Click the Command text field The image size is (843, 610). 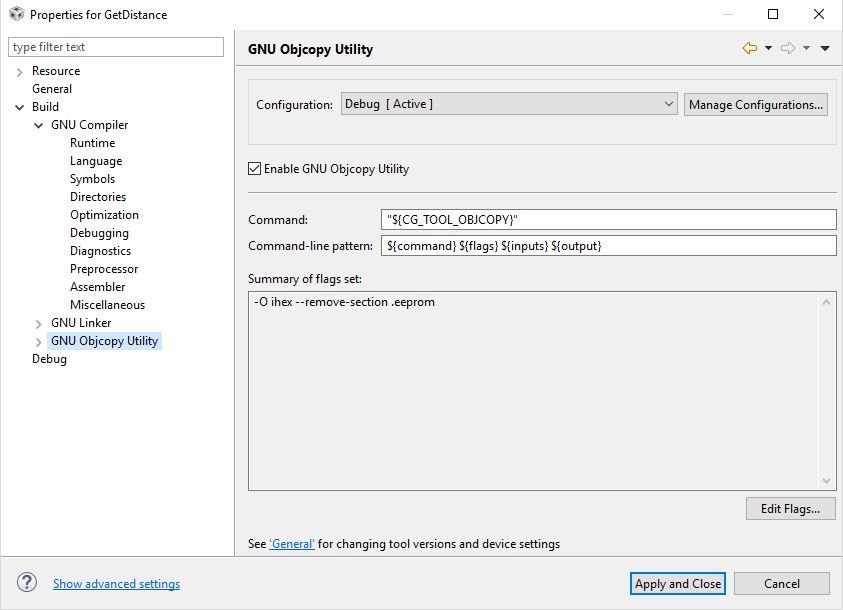[609, 219]
